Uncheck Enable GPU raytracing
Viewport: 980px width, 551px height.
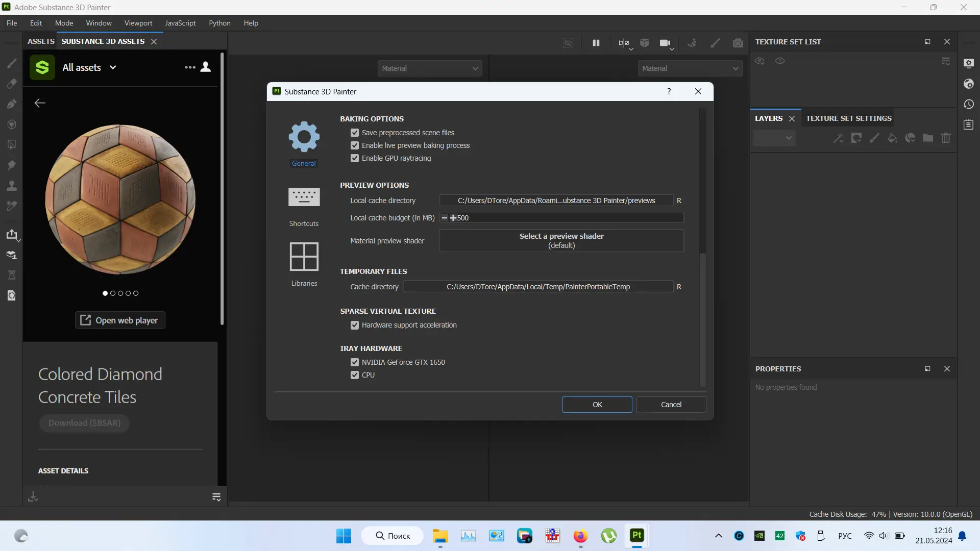tap(355, 158)
